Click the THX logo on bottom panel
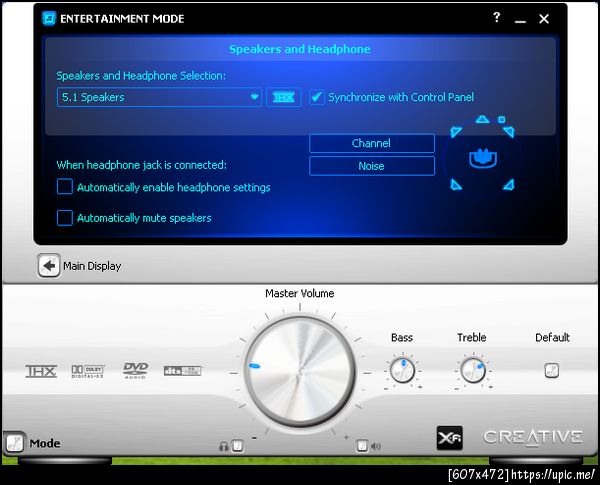Viewport: 600px width, 485px height. pos(41,371)
